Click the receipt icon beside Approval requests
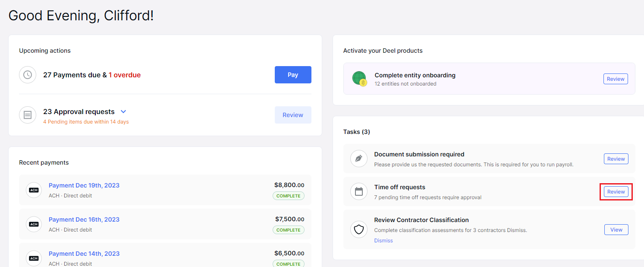 (x=28, y=115)
